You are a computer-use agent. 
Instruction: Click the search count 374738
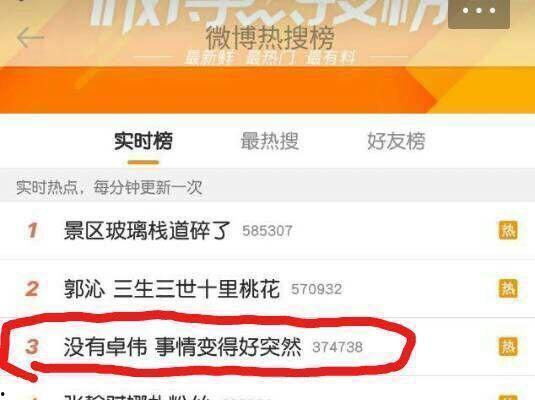click(x=337, y=347)
